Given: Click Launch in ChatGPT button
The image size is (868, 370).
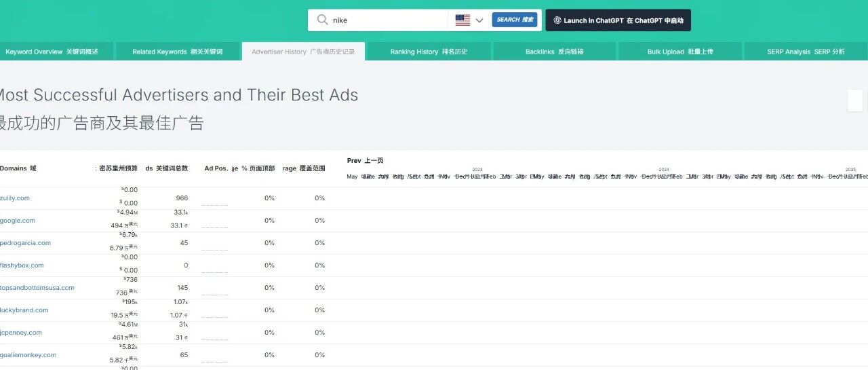Looking at the screenshot, I should (618, 20).
